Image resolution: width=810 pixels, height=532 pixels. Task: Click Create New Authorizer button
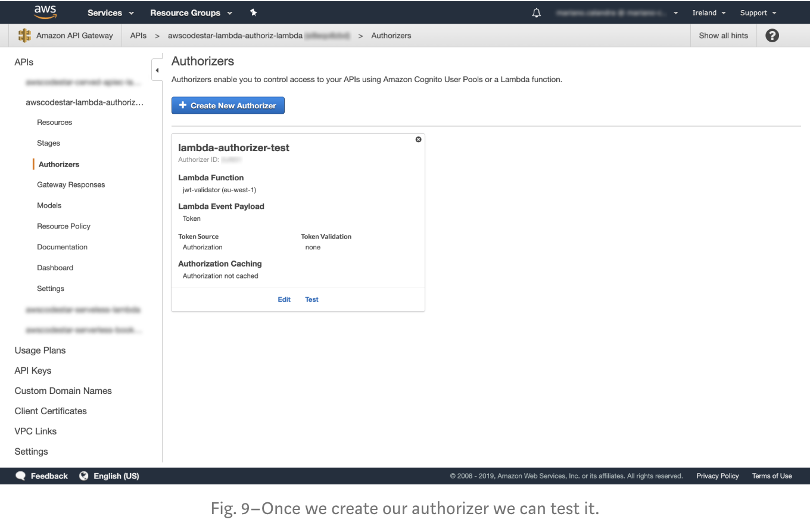(x=228, y=105)
